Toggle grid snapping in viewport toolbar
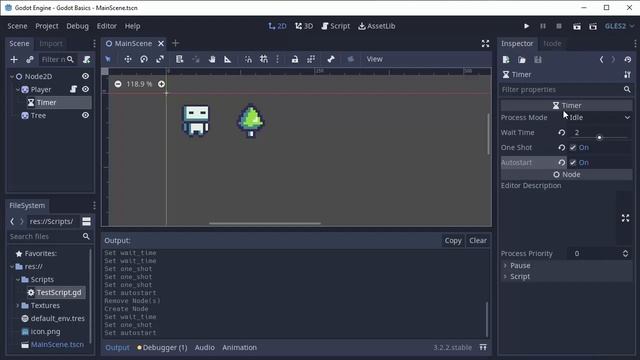 pos(264,59)
